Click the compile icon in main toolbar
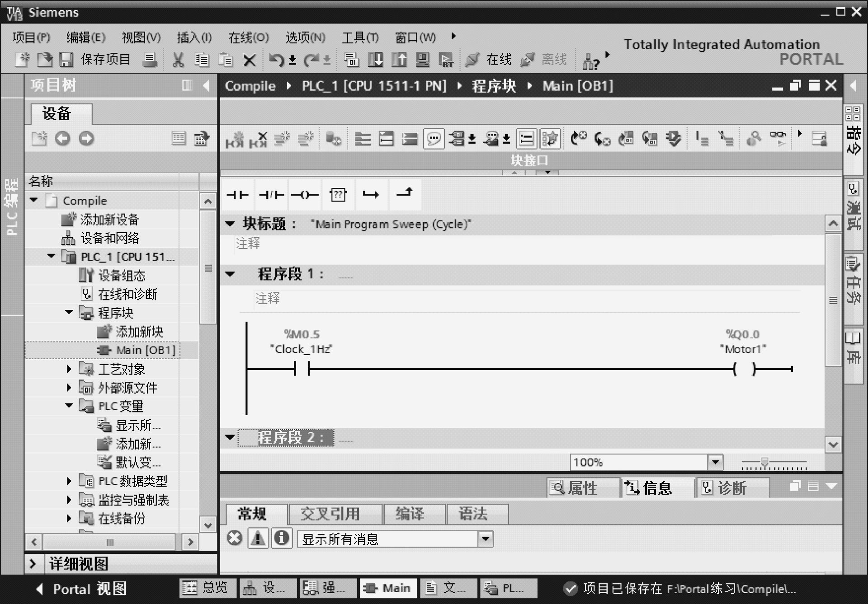This screenshot has height=604, width=868. (x=351, y=60)
